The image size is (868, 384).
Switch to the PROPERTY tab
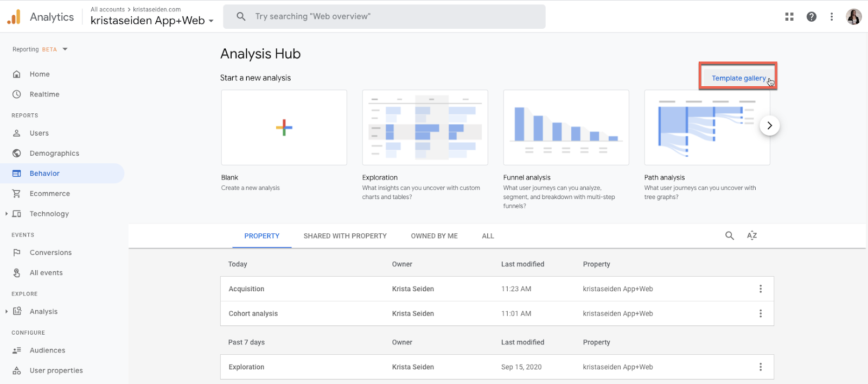click(261, 236)
